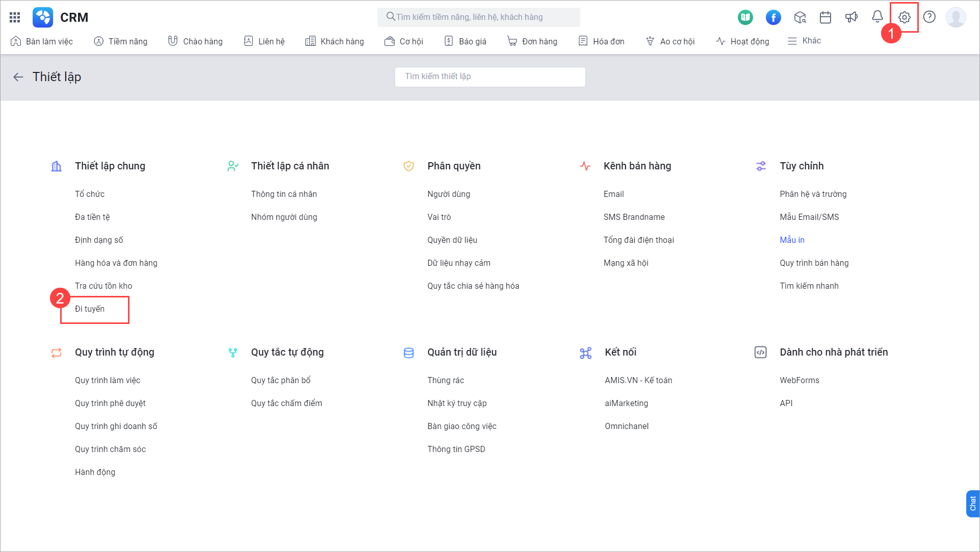Open Đi tuyến settings
Image resolution: width=980 pixels, height=552 pixels.
pyautogui.click(x=90, y=309)
